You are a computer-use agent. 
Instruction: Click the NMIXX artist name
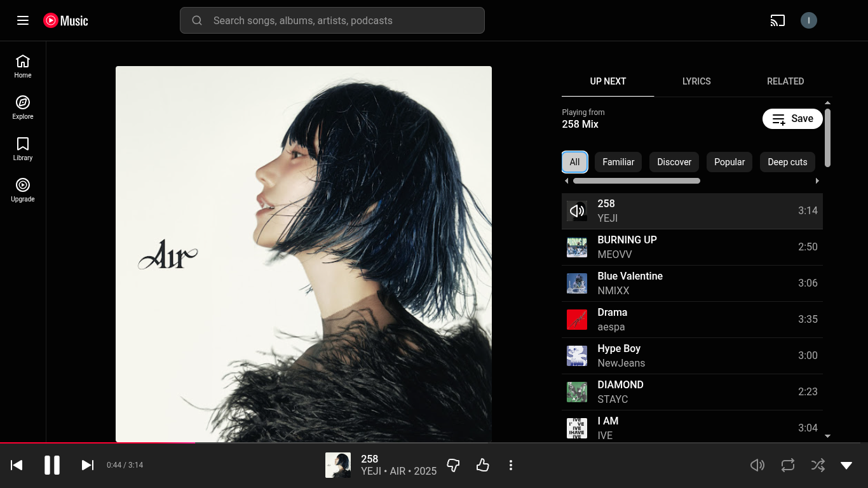coord(614,291)
